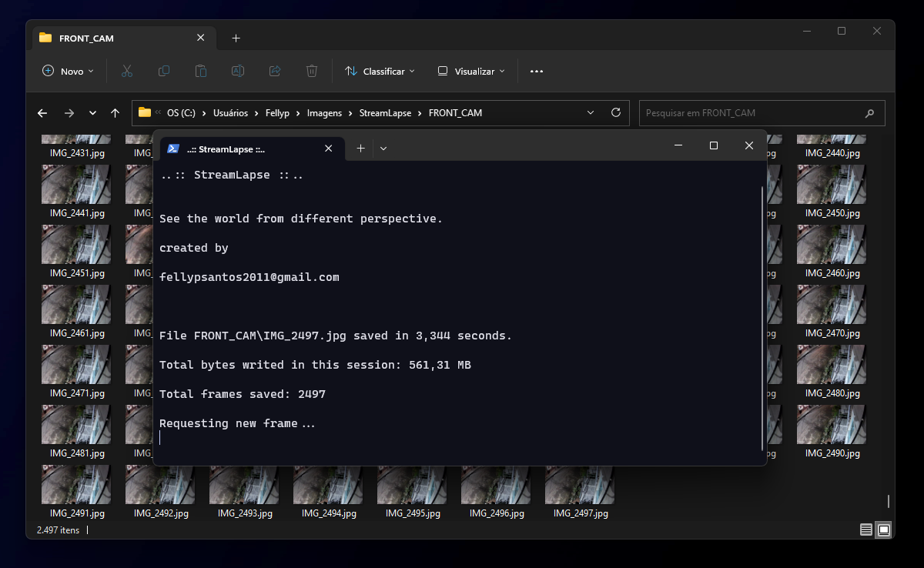Open the Share icon

click(274, 71)
